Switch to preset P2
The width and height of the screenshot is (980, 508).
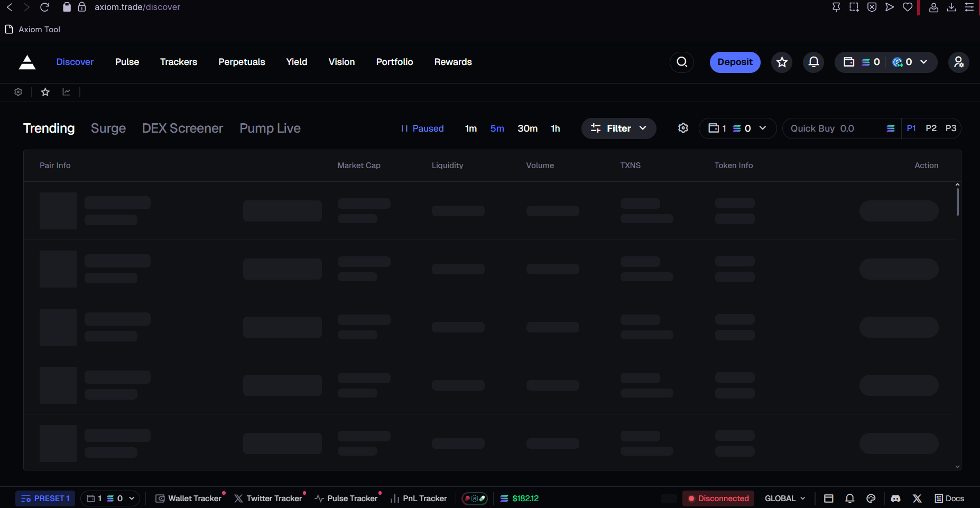click(931, 128)
